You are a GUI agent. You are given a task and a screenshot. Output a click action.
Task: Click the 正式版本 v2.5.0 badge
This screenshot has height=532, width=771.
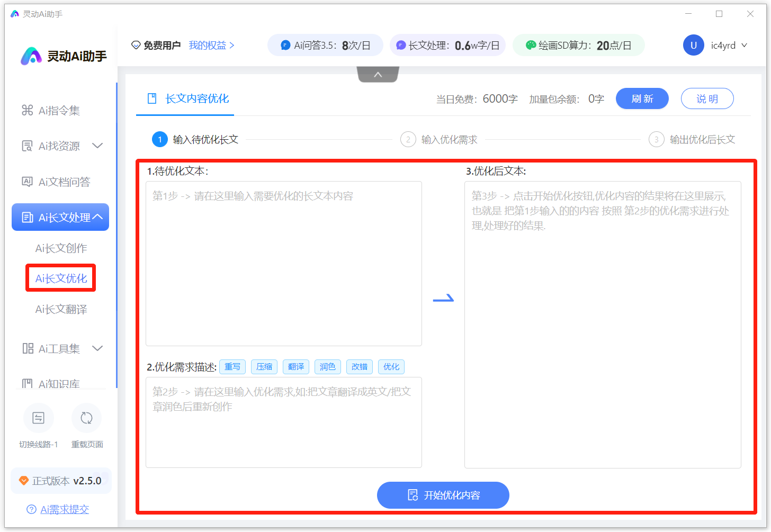pyautogui.click(x=61, y=481)
